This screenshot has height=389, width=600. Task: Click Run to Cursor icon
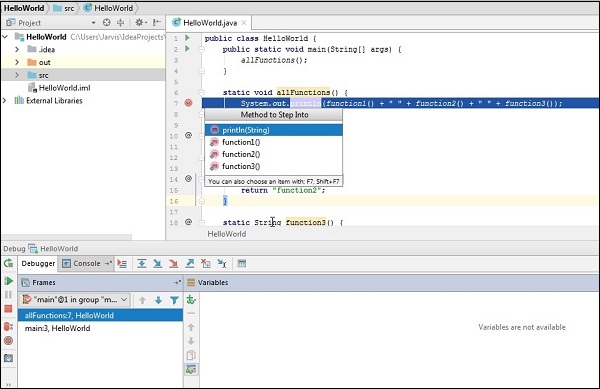(x=222, y=264)
